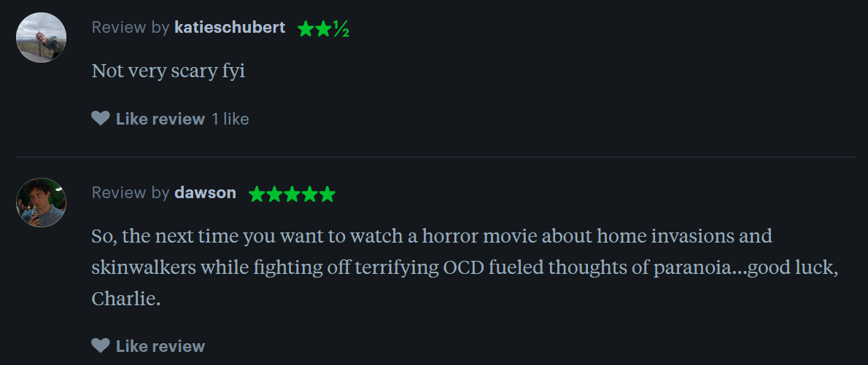Image resolution: width=868 pixels, height=365 pixels.
Task: Click the last green star in dawson's rating
Action: tap(328, 195)
